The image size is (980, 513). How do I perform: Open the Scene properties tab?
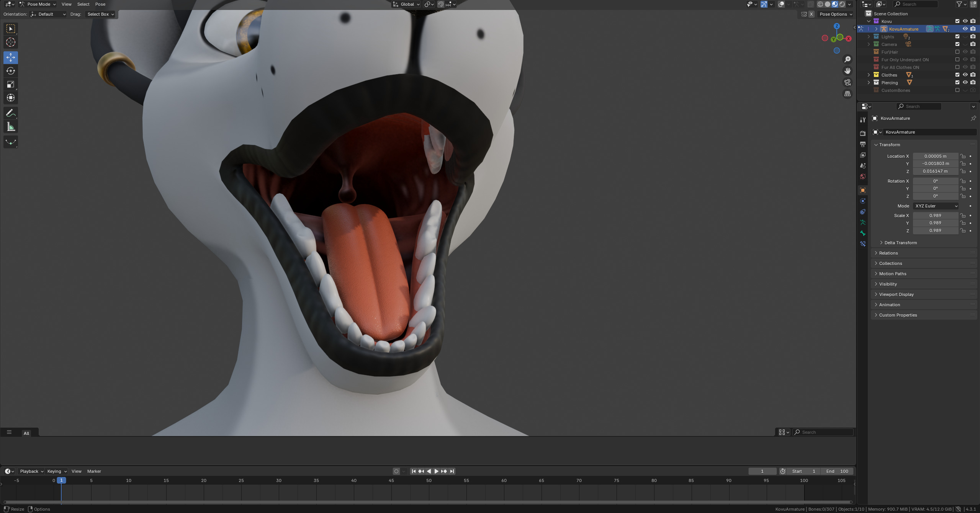tap(862, 165)
